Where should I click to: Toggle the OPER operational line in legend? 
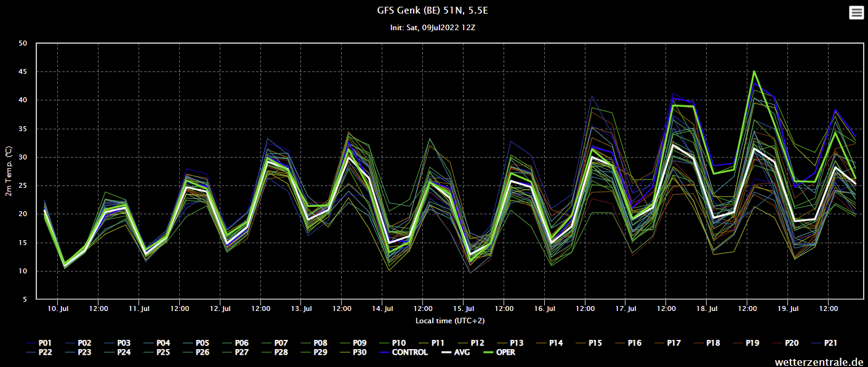498,352
